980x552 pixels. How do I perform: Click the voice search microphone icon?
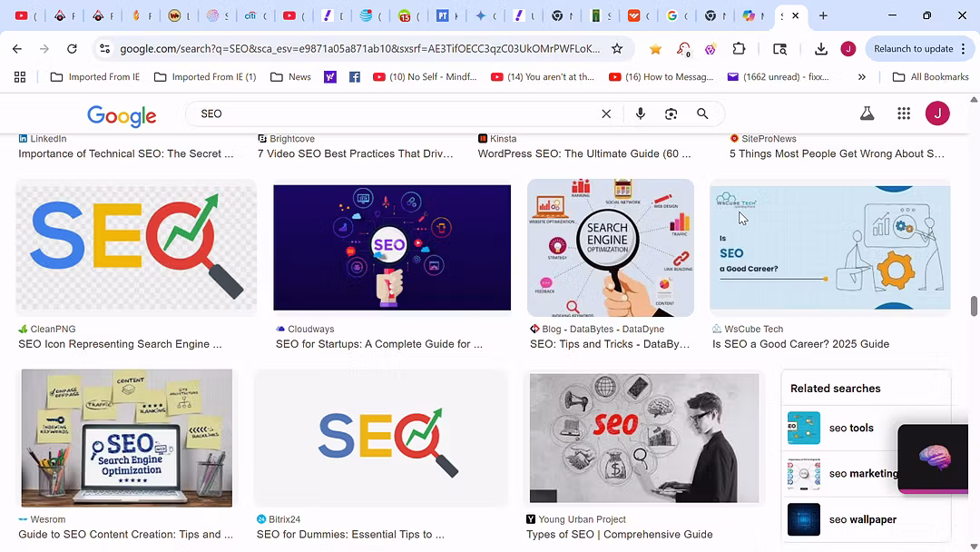pos(641,113)
